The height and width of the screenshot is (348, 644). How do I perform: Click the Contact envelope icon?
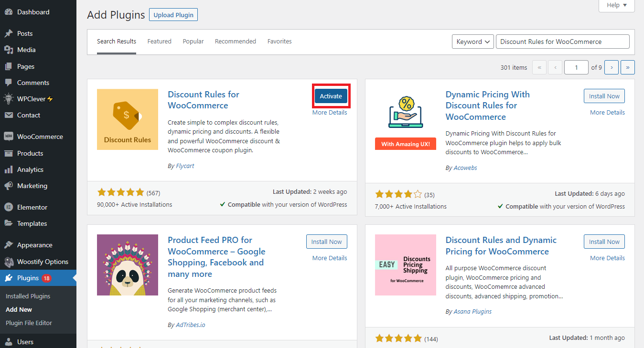tap(9, 115)
